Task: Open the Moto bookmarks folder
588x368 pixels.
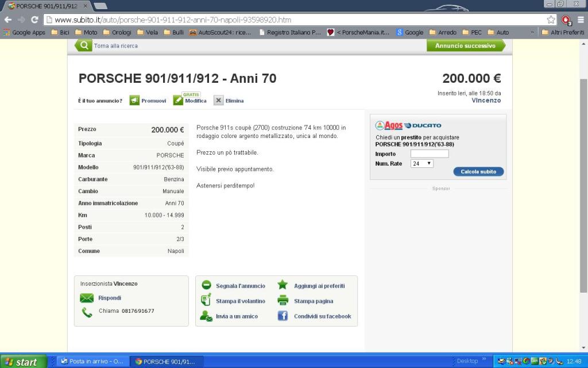Action: (86, 32)
